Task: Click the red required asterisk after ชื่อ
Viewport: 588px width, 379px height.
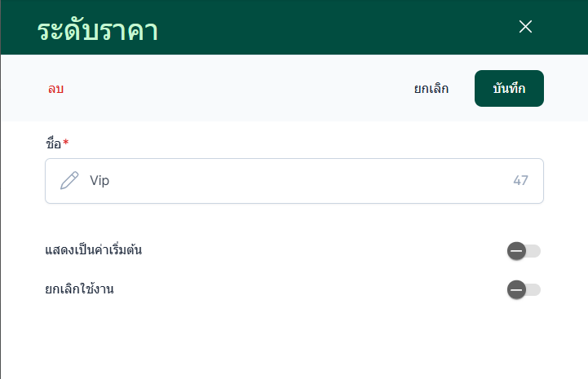Action: [66, 143]
